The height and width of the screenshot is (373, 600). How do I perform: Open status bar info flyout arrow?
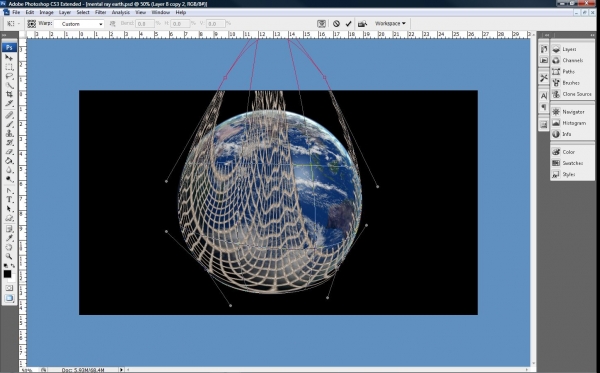121,370
